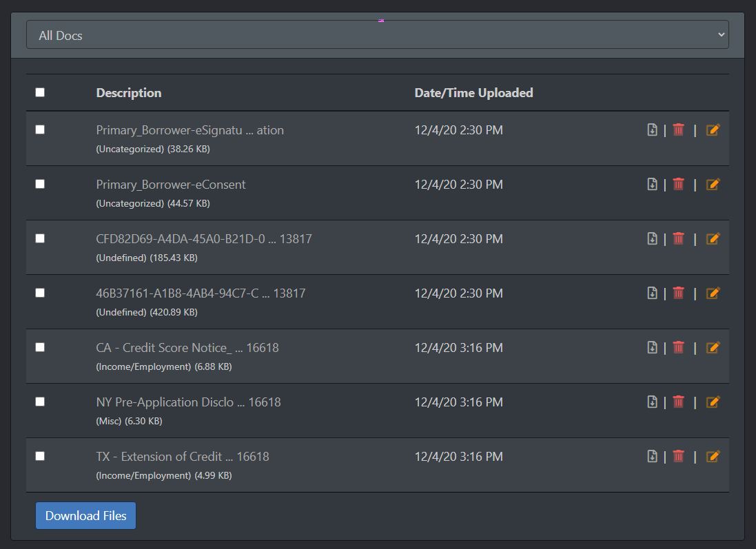The image size is (756, 549).
Task: Download the 46B37161-A1B8 document
Action: click(652, 293)
